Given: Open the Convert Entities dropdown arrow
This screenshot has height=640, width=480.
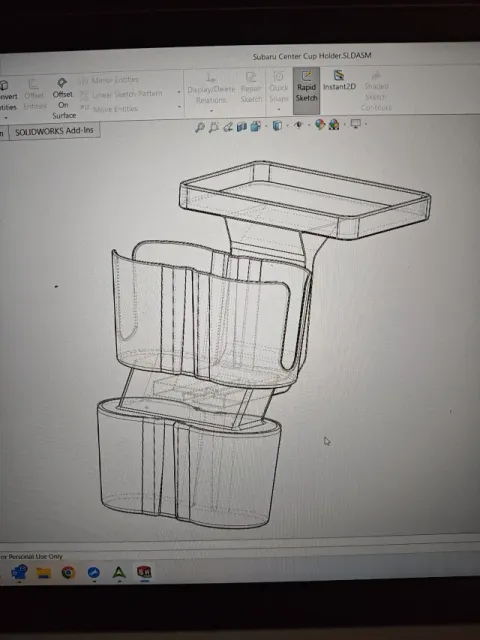Looking at the screenshot, I should pyautogui.click(x=6, y=118).
